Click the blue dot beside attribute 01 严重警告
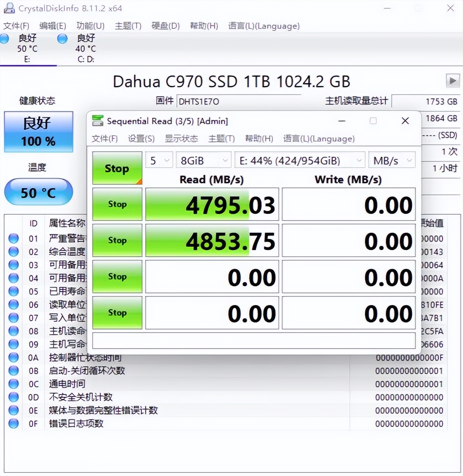Image resolution: width=463 pixels, height=476 pixels. point(14,238)
